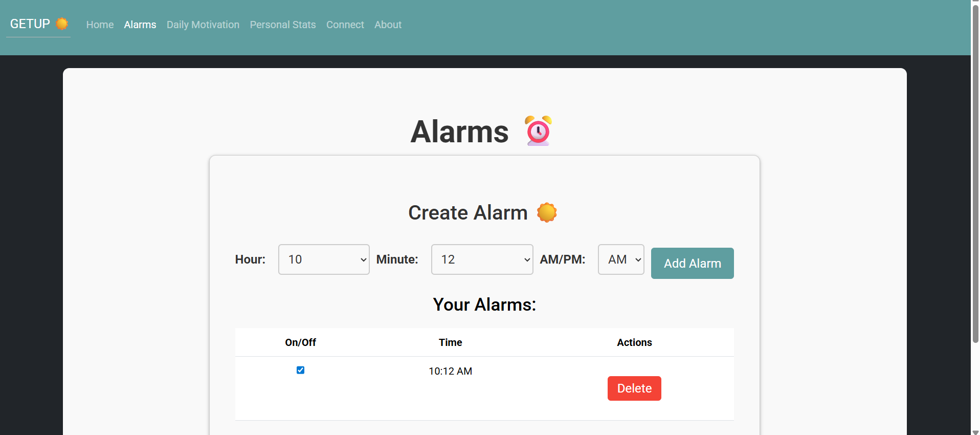Visit the Connect page
The image size is (980, 435).
[345, 25]
